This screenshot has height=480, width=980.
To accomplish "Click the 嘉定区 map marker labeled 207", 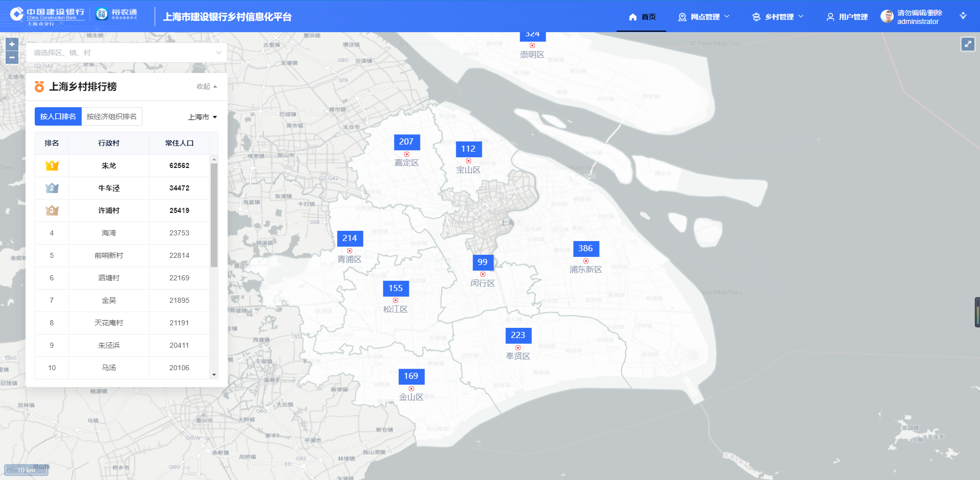I will 406,142.
